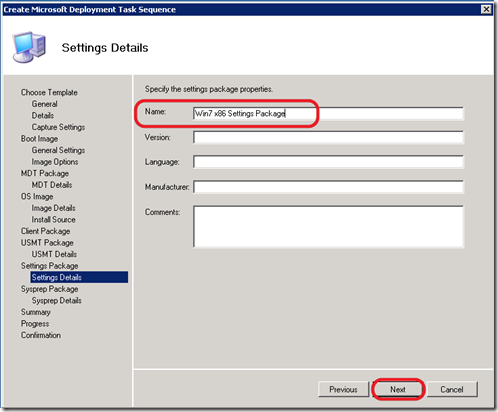Open the Confirmation step

point(41,335)
